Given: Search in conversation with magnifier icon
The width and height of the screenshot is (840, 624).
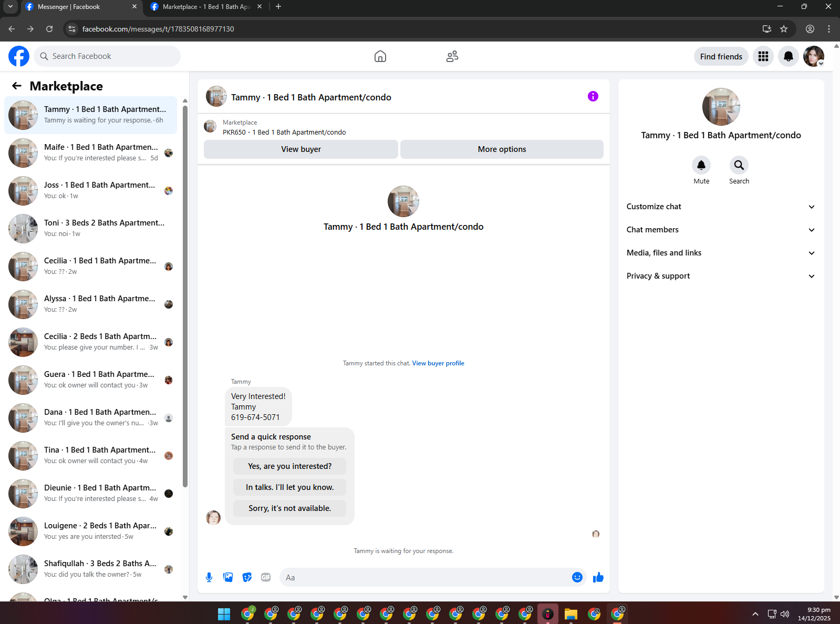Looking at the screenshot, I should 739,165.
